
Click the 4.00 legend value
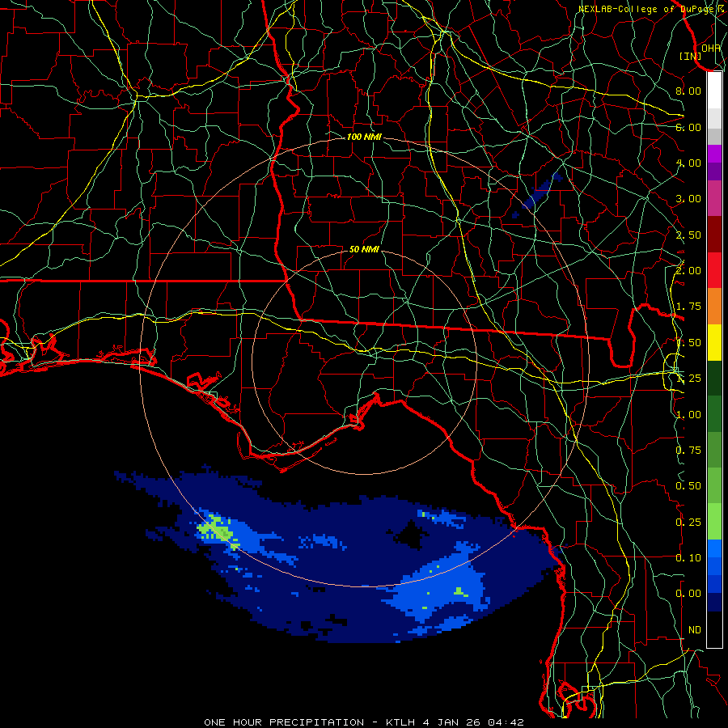(x=688, y=163)
